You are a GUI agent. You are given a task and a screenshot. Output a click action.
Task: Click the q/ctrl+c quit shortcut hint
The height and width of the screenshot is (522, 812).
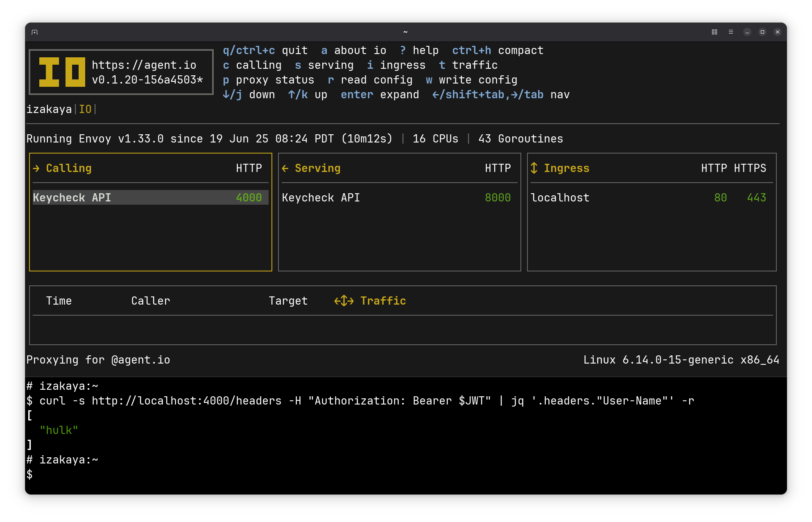coord(265,50)
